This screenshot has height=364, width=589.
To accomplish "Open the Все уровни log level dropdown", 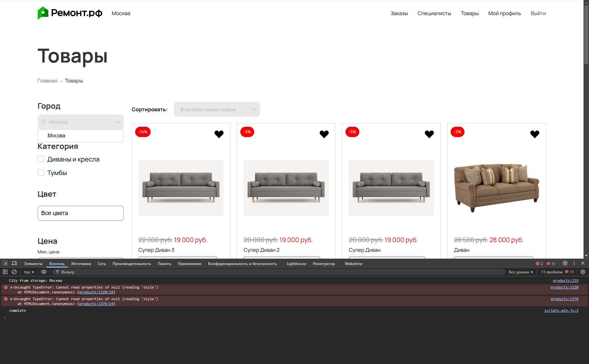I will pyautogui.click(x=521, y=272).
